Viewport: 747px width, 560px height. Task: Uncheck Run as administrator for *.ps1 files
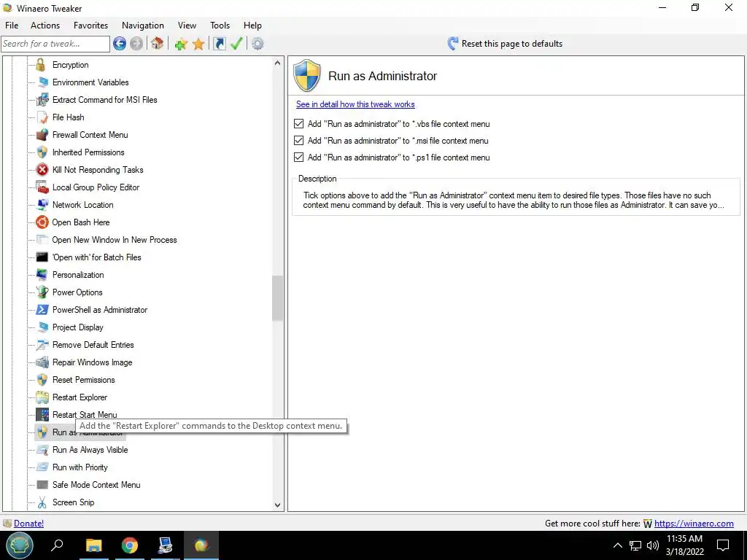[298, 157]
